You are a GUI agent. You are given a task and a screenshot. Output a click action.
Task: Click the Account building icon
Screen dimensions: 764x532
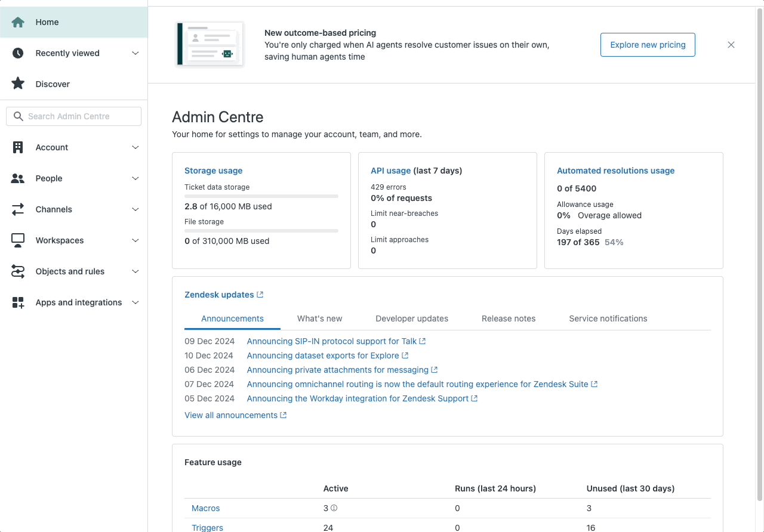click(x=18, y=147)
